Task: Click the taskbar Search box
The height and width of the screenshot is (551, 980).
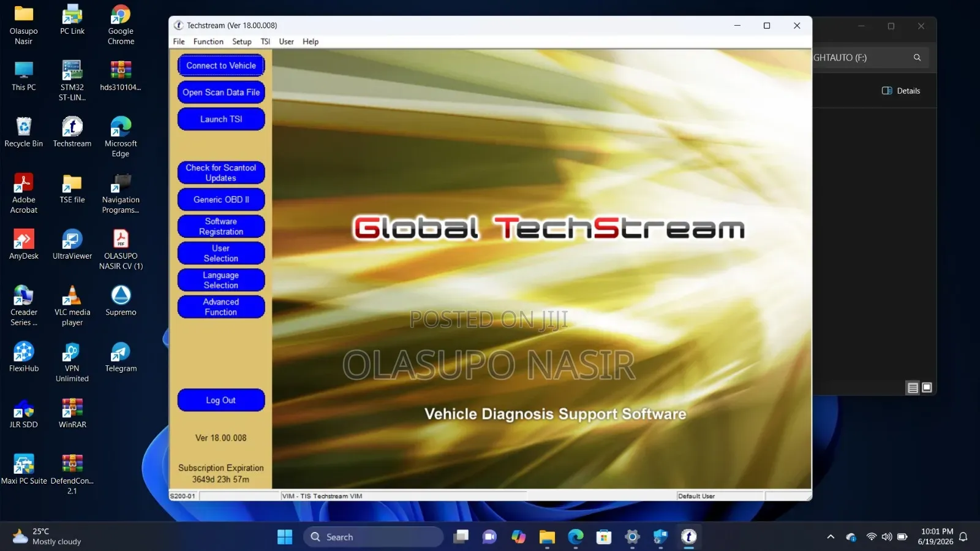Action: (x=373, y=537)
